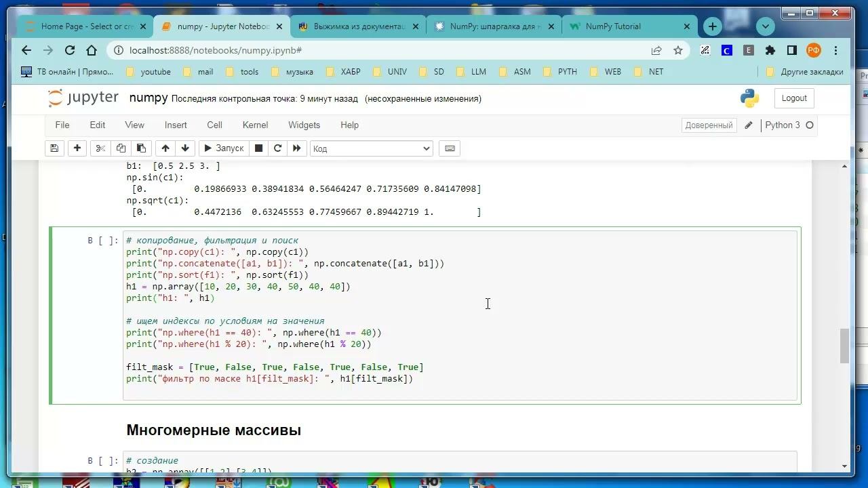Open the browser profile avatar
Image resolution: width=868 pixels, height=488 pixels.
point(814,50)
